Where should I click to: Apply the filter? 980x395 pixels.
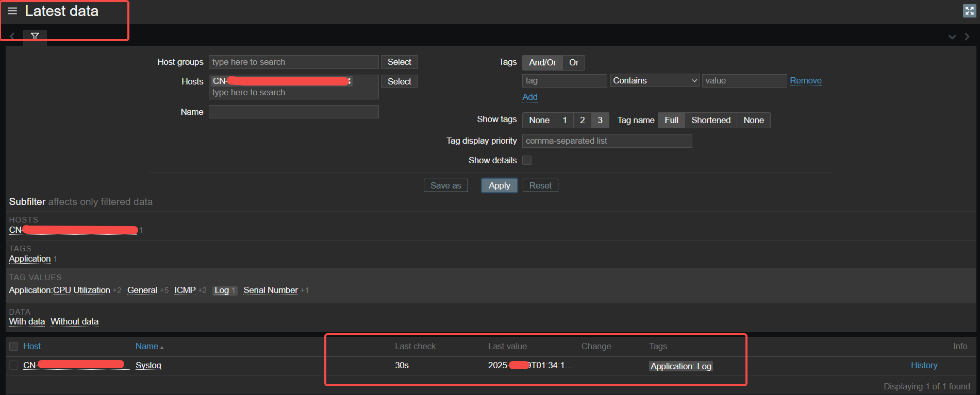[500, 185]
